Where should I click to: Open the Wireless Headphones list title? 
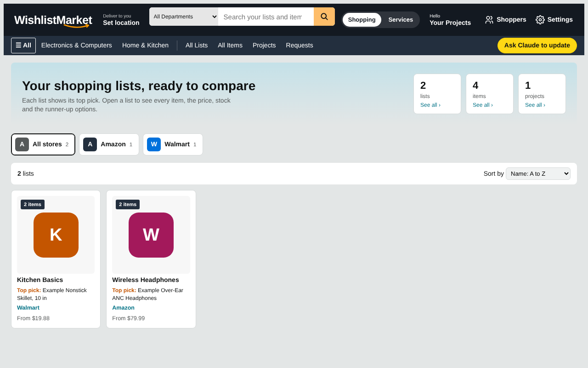146,280
